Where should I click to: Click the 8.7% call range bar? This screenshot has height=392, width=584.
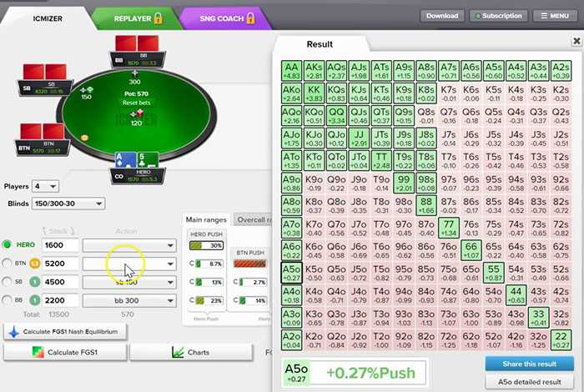coord(209,264)
